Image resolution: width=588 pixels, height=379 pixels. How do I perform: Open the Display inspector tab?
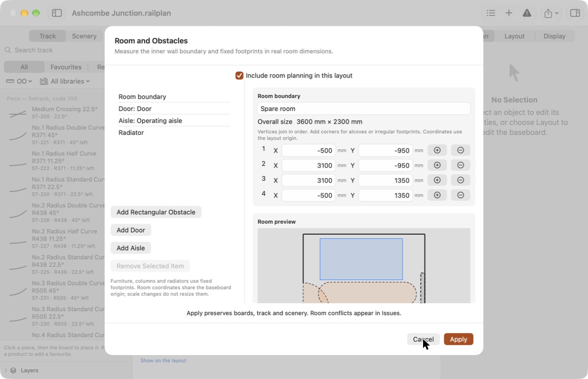tap(554, 36)
